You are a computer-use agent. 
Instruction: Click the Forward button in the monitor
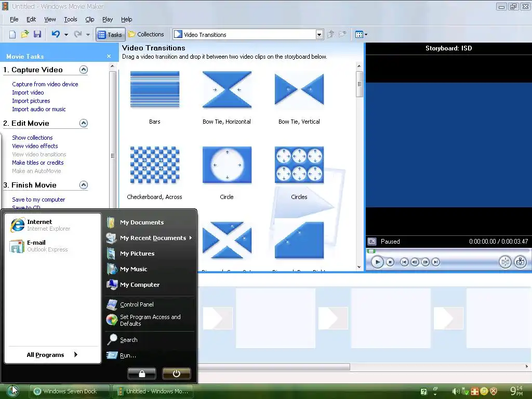436,262
